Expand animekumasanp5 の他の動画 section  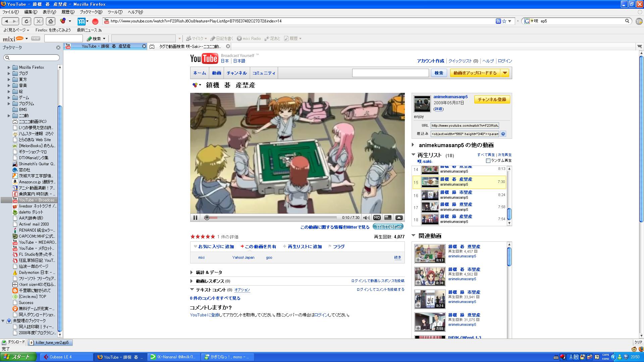coord(413,145)
